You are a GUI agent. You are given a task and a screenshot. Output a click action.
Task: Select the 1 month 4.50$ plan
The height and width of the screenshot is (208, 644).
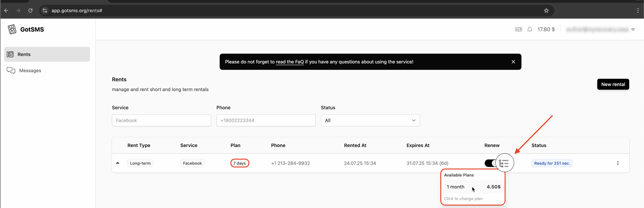click(x=473, y=187)
